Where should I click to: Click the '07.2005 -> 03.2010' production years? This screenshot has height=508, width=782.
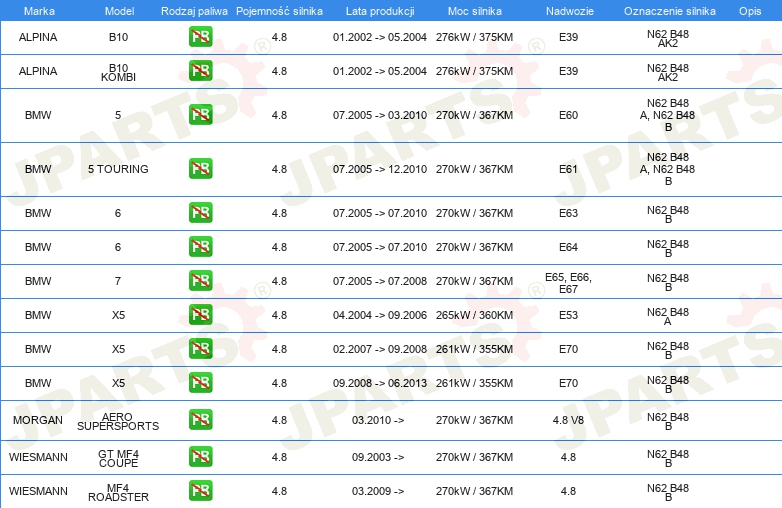[x=380, y=115]
